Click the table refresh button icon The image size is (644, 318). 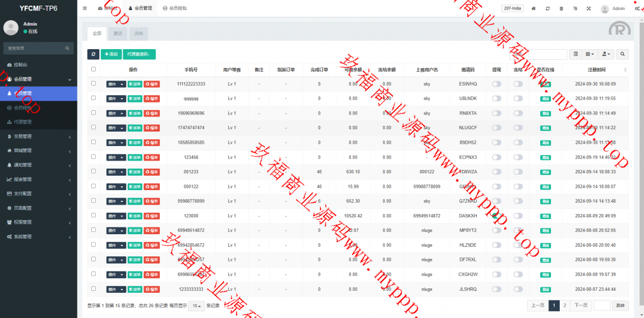pos(93,55)
